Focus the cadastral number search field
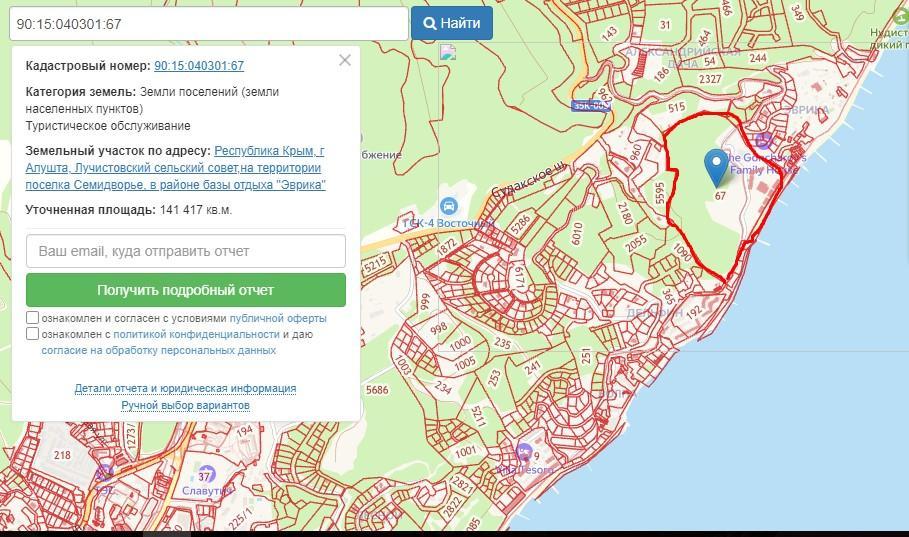 coord(208,23)
